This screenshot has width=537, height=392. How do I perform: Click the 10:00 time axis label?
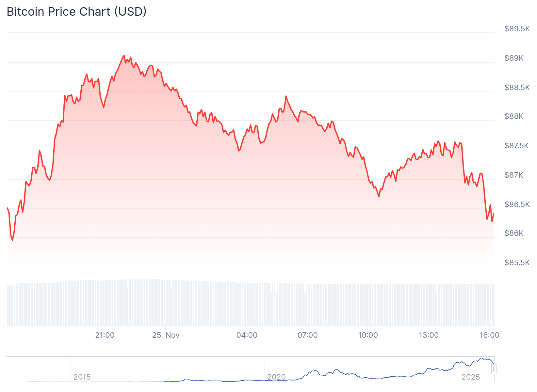coord(368,335)
